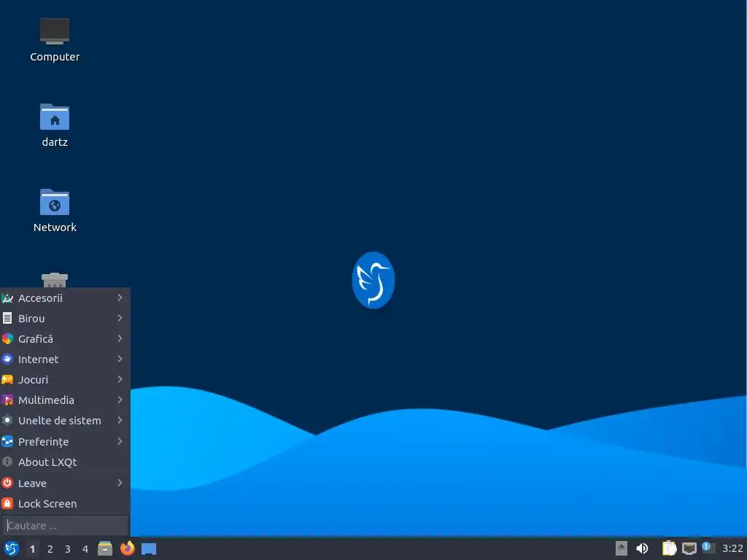Open the Multimedia menu entry
Viewport: 747px width, 560px height.
coord(65,400)
